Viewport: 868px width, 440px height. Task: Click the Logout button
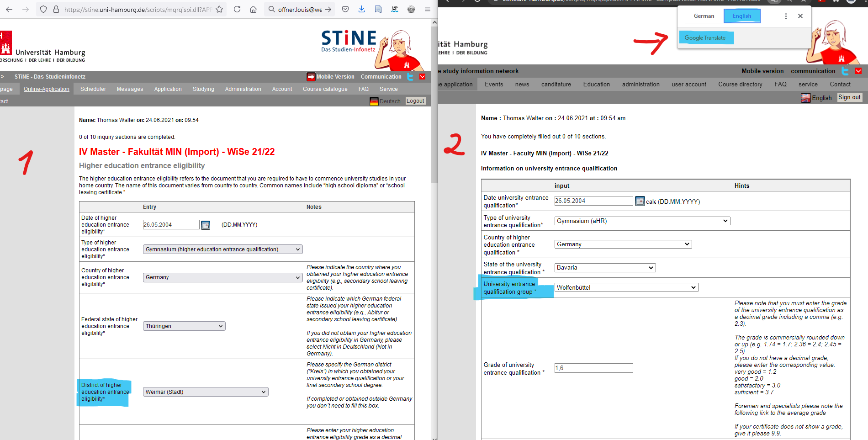click(415, 101)
